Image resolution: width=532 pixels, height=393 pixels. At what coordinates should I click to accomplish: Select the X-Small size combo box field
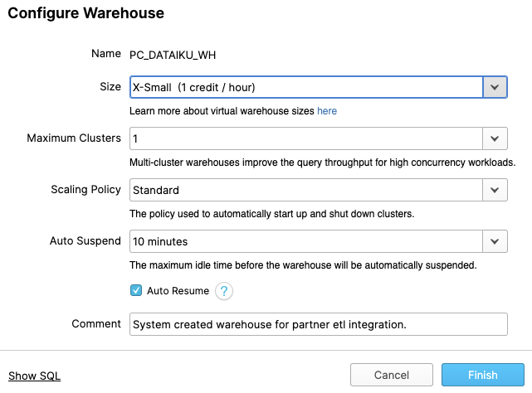click(305, 87)
